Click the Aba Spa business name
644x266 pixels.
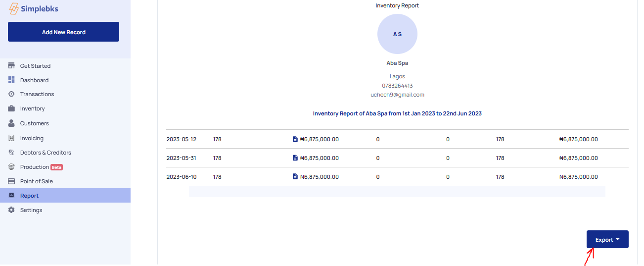[x=397, y=63]
